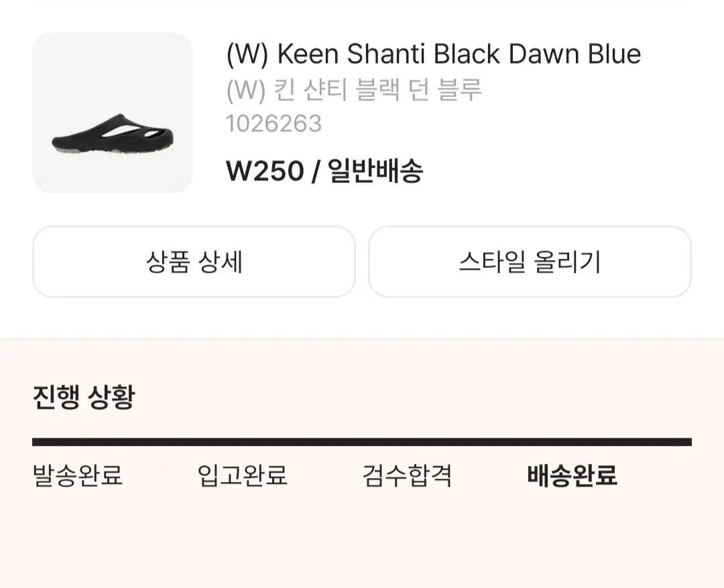Viewport: 724px width, 588px height.
Task: Select the 발송완료 status step
Action: (x=78, y=476)
